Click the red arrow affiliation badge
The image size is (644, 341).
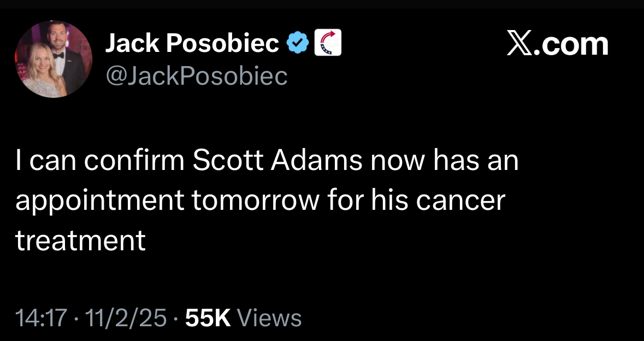328,43
